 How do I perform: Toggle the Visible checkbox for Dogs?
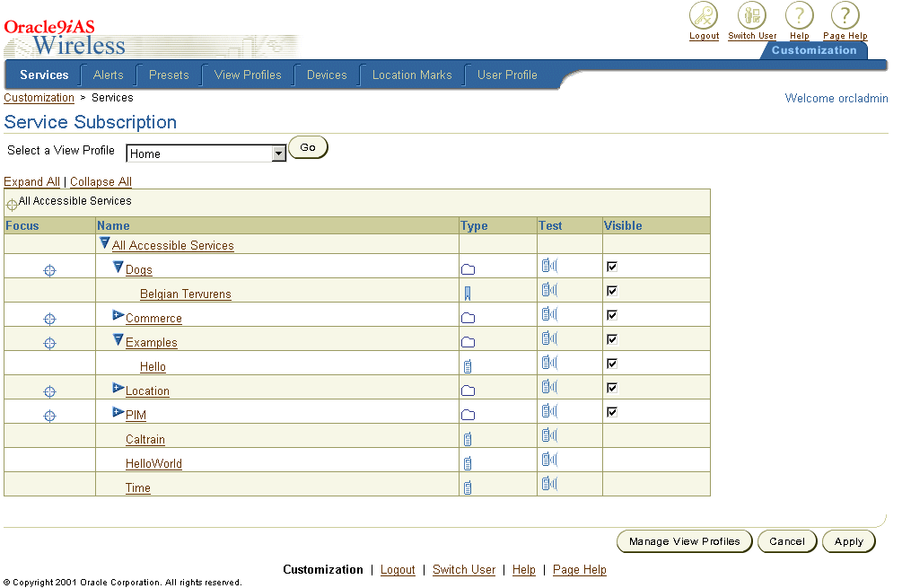pyautogui.click(x=612, y=267)
